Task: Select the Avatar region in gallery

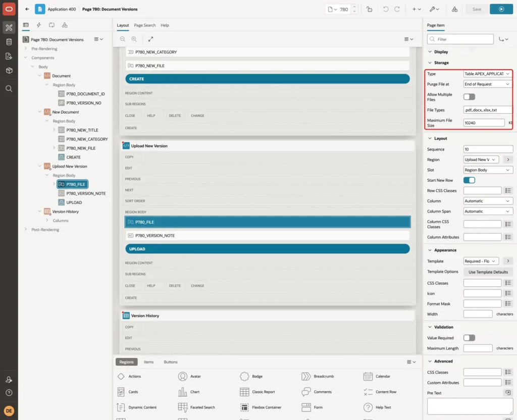Action: (x=190, y=376)
